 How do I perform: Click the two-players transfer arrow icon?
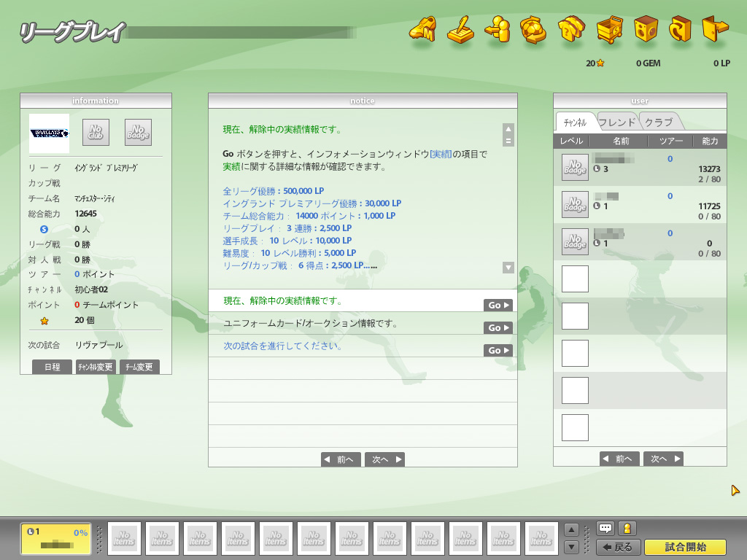498,29
